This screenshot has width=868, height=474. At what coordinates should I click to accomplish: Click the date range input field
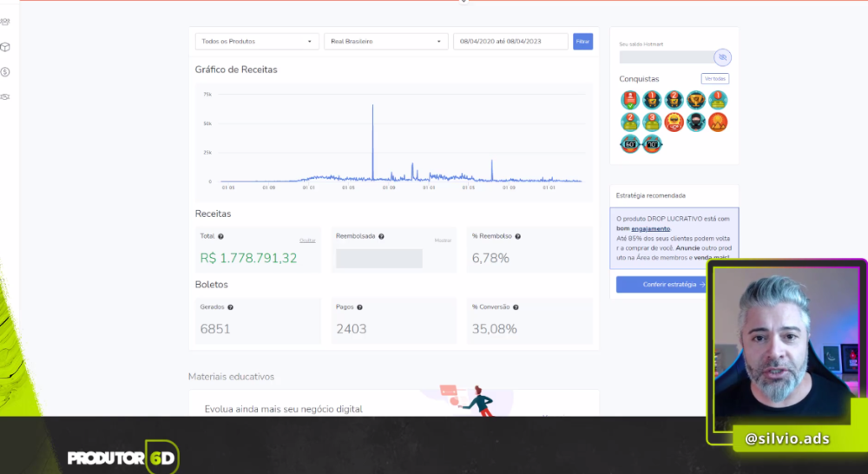[x=510, y=42]
